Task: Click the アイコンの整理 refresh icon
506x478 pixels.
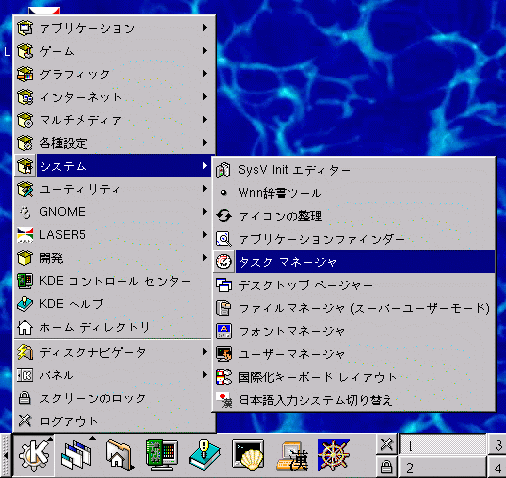Action: (224, 216)
